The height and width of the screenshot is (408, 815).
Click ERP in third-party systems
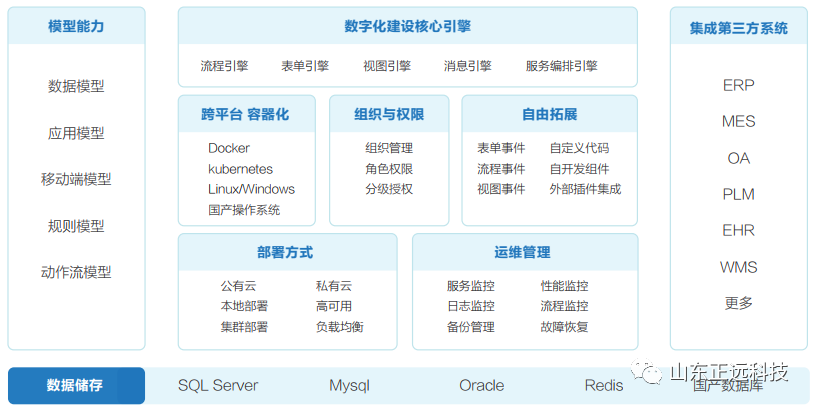click(738, 85)
